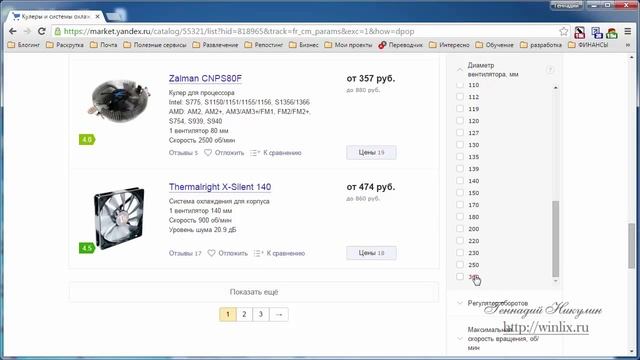Go to page 2 of results
This screenshot has width=640, height=360.
click(244, 314)
